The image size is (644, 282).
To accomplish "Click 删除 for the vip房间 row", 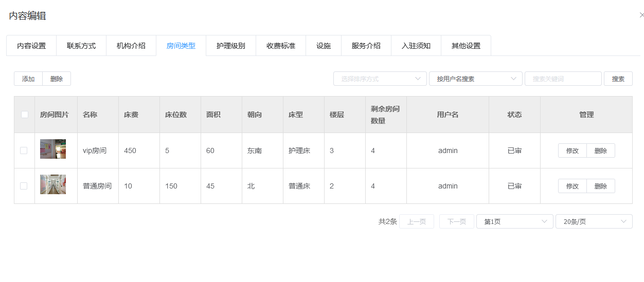I will 601,151.
